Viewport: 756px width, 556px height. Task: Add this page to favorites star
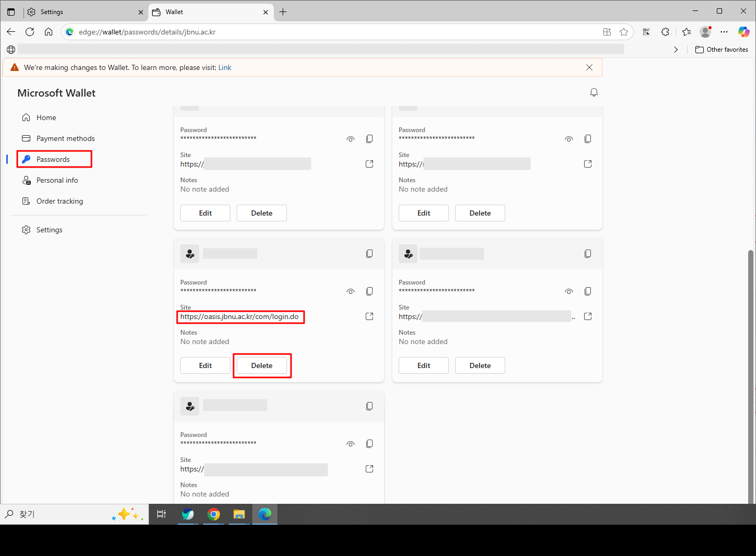tap(624, 32)
